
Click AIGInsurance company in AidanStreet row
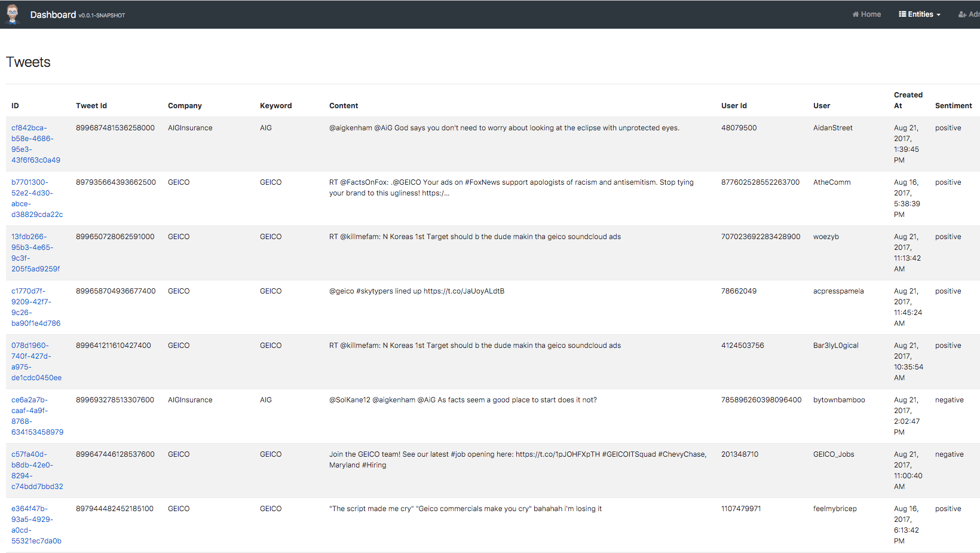[x=190, y=128]
